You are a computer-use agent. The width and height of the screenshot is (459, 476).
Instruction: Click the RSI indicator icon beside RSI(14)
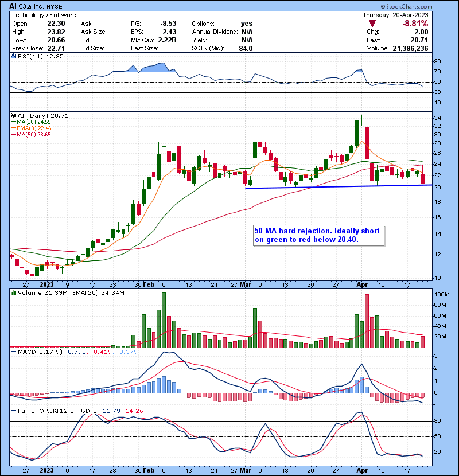13,56
